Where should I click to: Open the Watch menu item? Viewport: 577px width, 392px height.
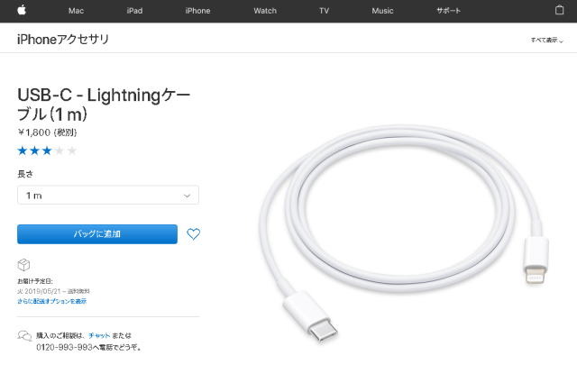point(265,11)
